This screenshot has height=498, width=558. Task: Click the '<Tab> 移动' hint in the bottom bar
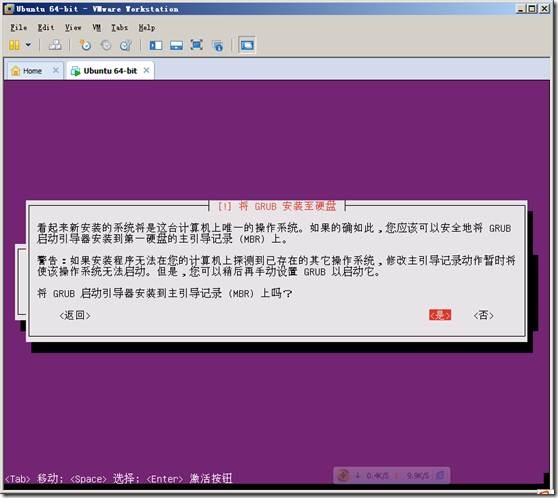coord(34,478)
